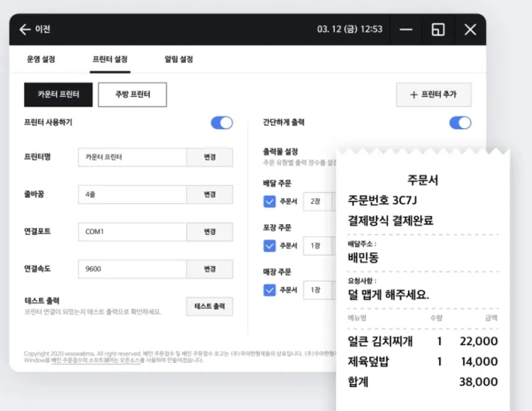The image size is (532, 411).
Task: Click 변경 button next to 연결포트 COM1
Action: (x=209, y=232)
